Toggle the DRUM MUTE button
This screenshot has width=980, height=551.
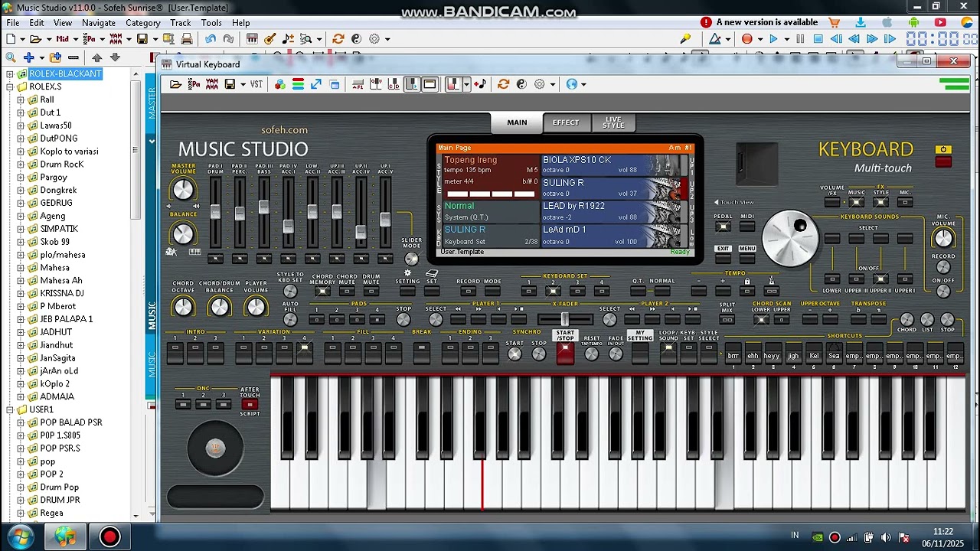(371, 291)
